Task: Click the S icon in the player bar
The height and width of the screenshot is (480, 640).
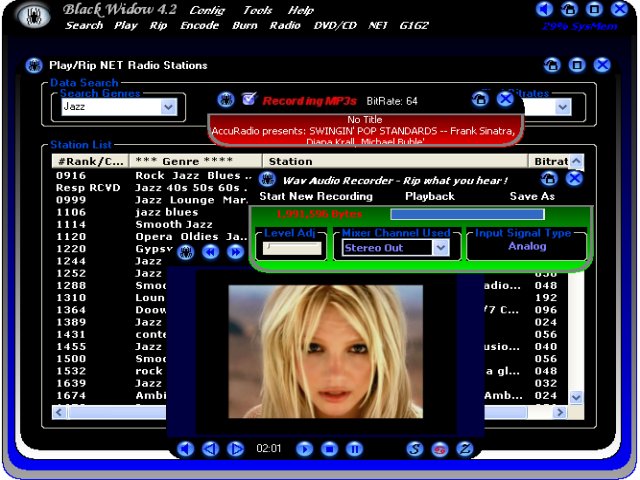Action: click(415, 449)
